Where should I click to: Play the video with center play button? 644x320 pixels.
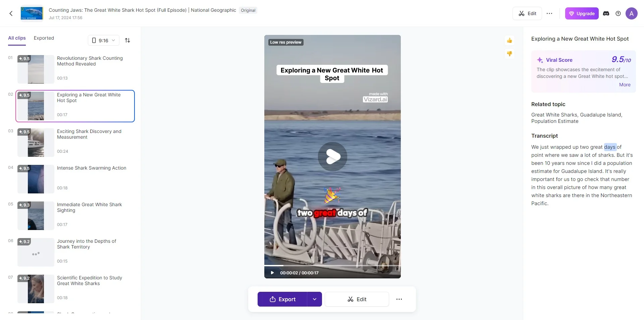click(x=333, y=156)
